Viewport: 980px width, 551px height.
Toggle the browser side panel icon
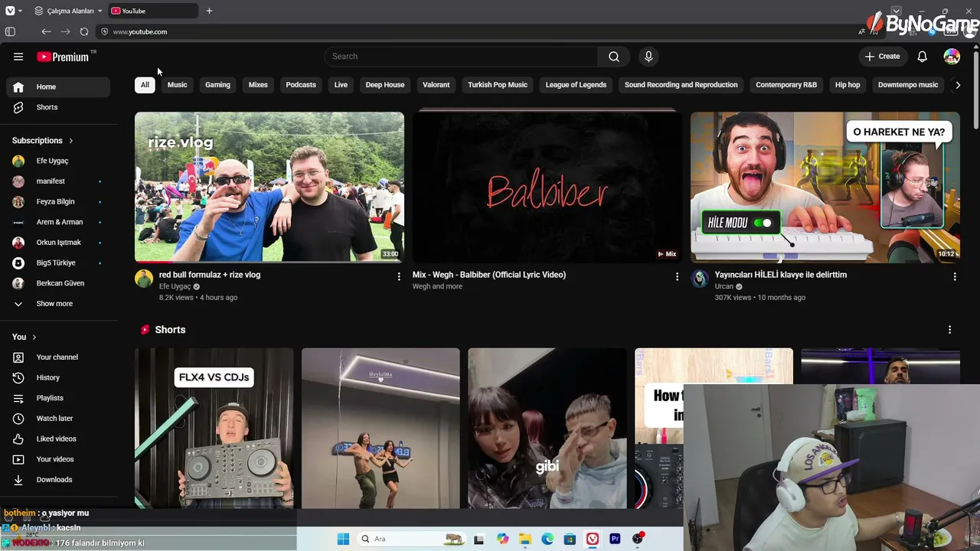point(10,32)
